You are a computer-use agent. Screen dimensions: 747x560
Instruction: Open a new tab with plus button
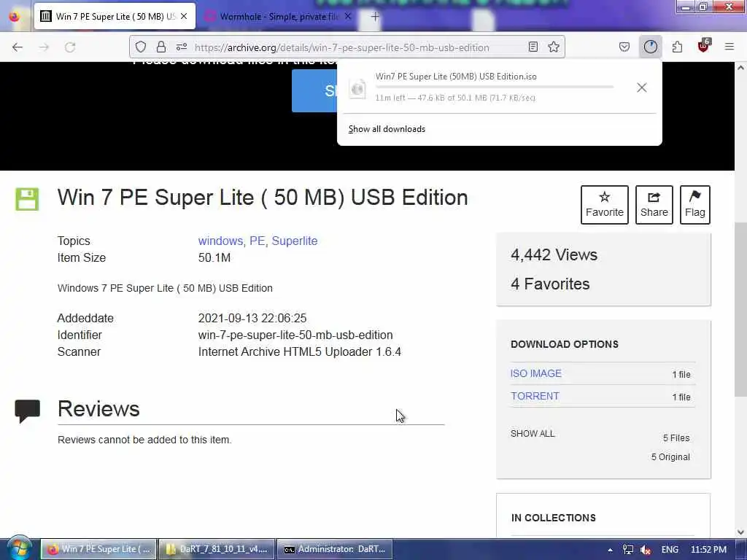375,17
